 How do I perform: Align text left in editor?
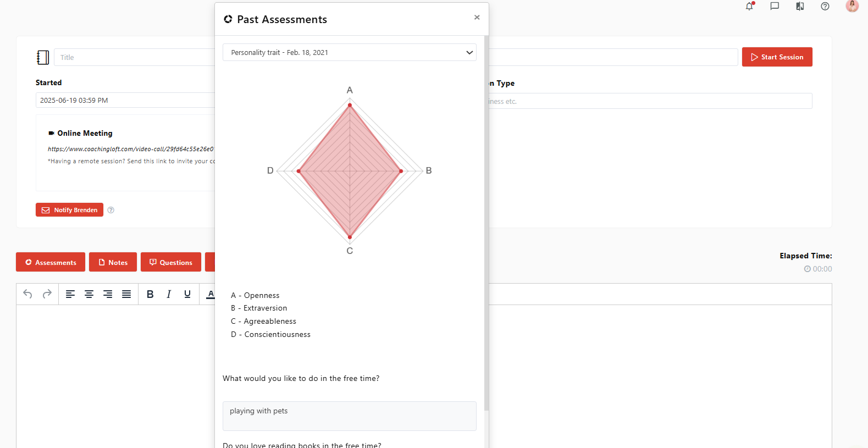(x=70, y=294)
